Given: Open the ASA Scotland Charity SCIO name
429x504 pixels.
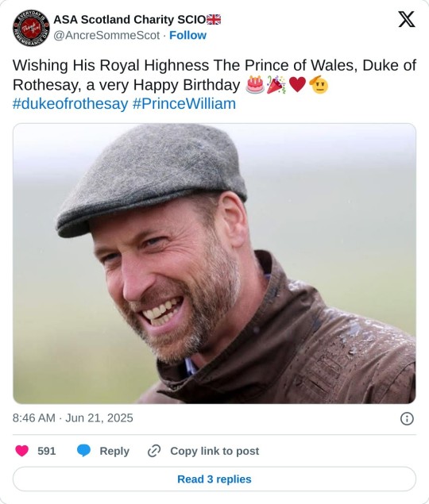Looking at the screenshot, I should 129,20.
